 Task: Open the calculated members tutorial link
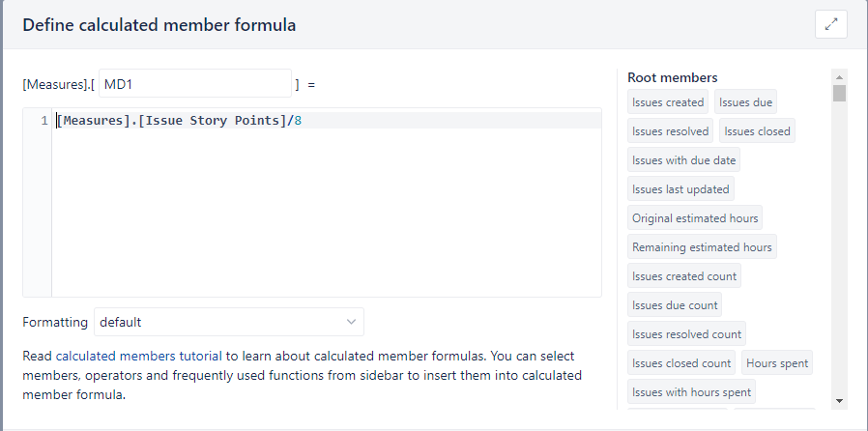[139, 356]
